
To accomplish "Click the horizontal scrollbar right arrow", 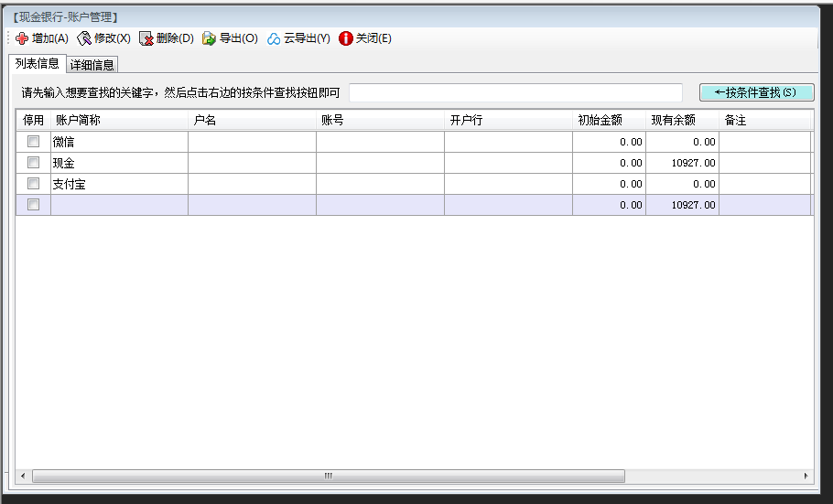I will pos(806,477).
